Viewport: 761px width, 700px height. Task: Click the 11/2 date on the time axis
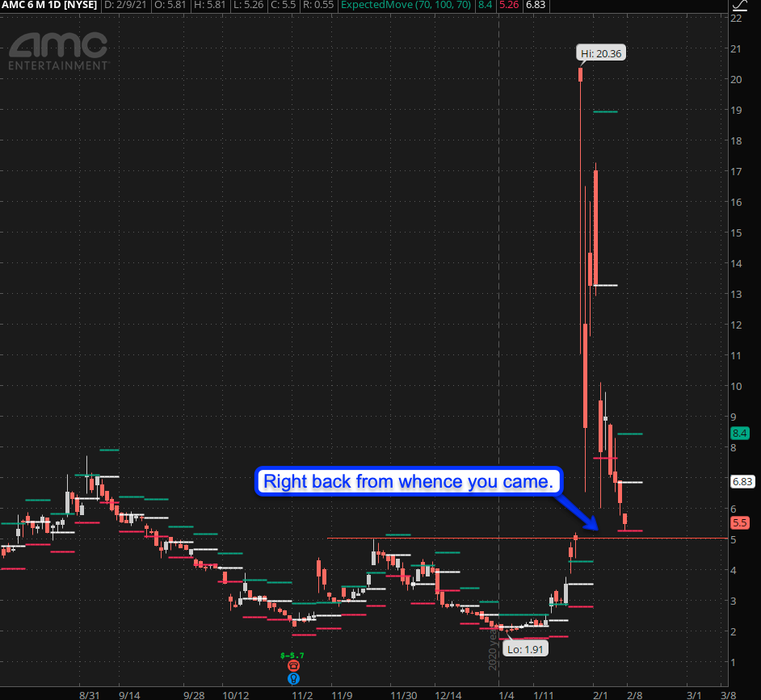[x=302, y=694]
